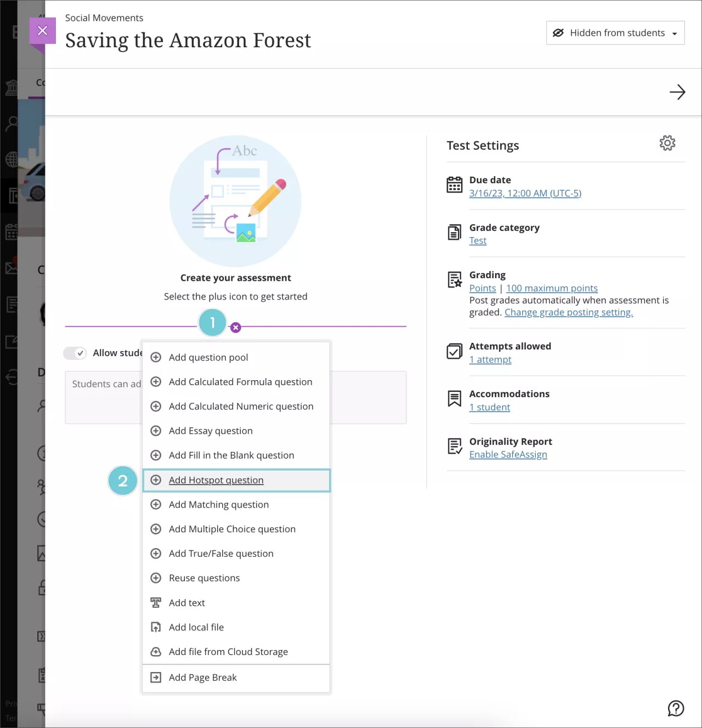Click the help question mark icon
The image size is (702, 728).
point(676,708)
